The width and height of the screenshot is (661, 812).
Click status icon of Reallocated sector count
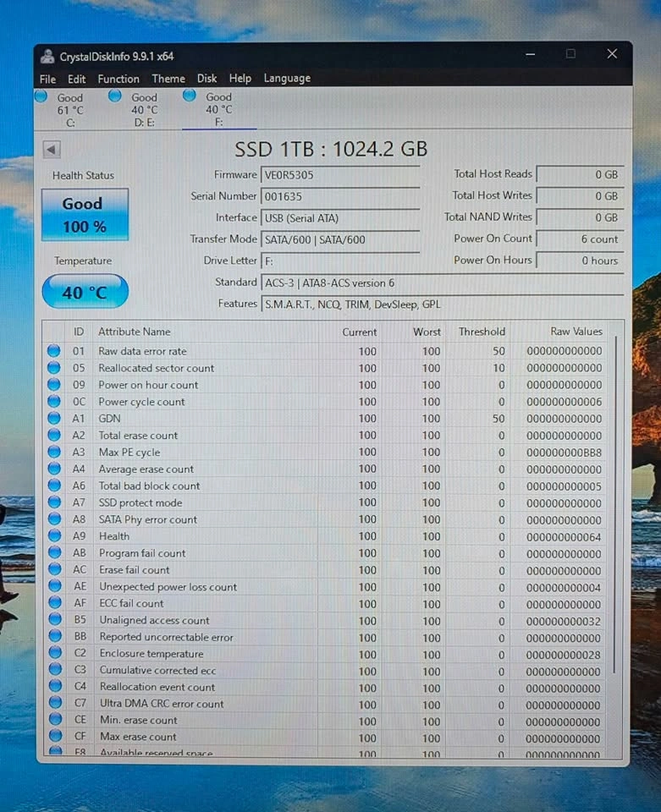pyautogui.click(x=54, y=368)
